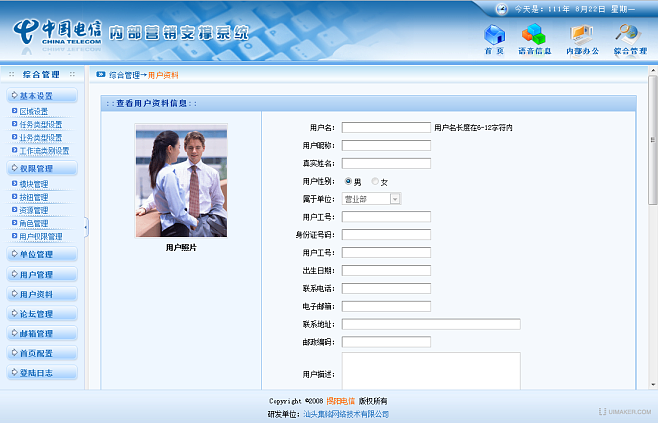Expand the 权限管理 sidebar section
This screenshot has height=423, width=658.
coord(41,169)
